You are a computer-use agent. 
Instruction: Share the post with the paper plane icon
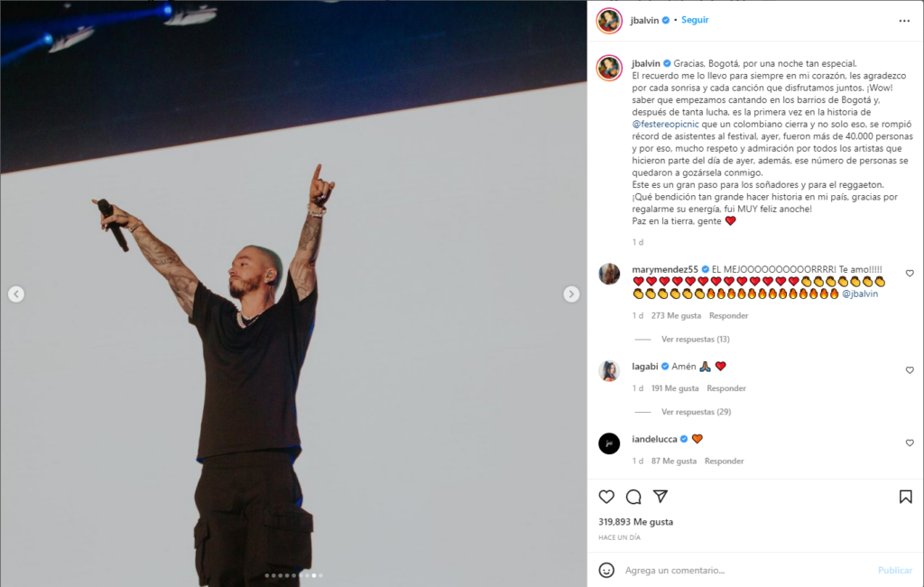[661, 496]
